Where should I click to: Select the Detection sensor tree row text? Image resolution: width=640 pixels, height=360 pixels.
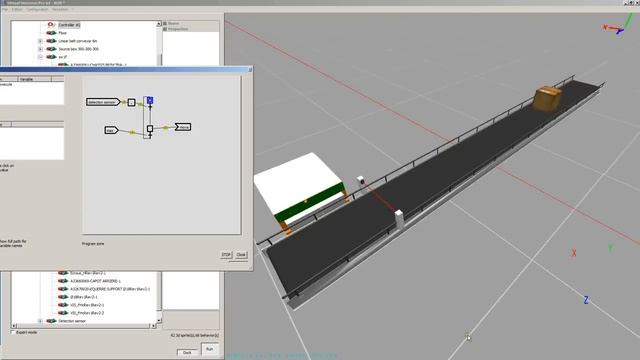pyautogui.click(x=72, y=321)
